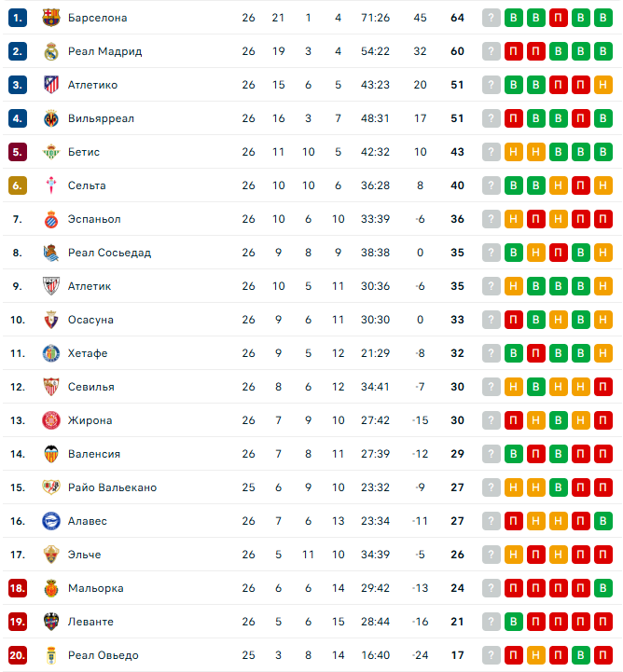Open the Бетис club logo

point(51,152)
